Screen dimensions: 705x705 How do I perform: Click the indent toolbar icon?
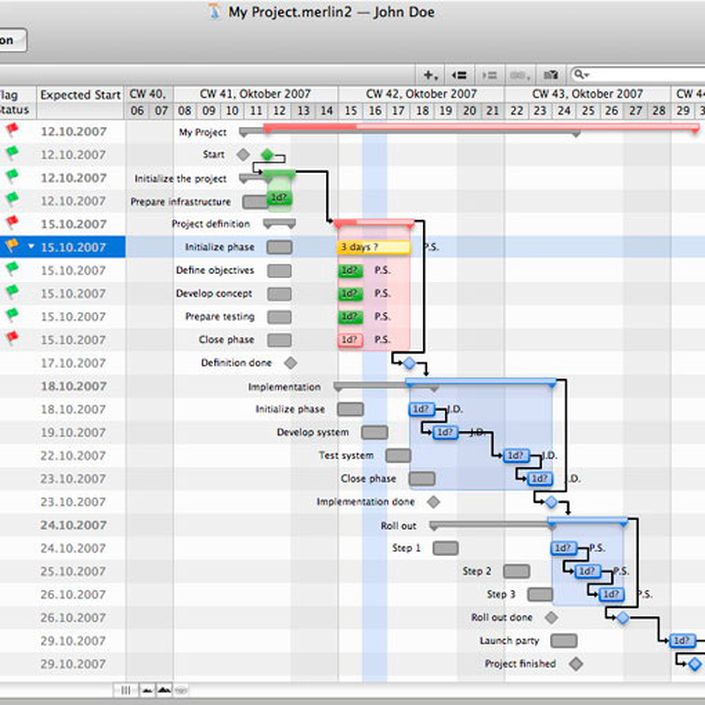(489, 75)
